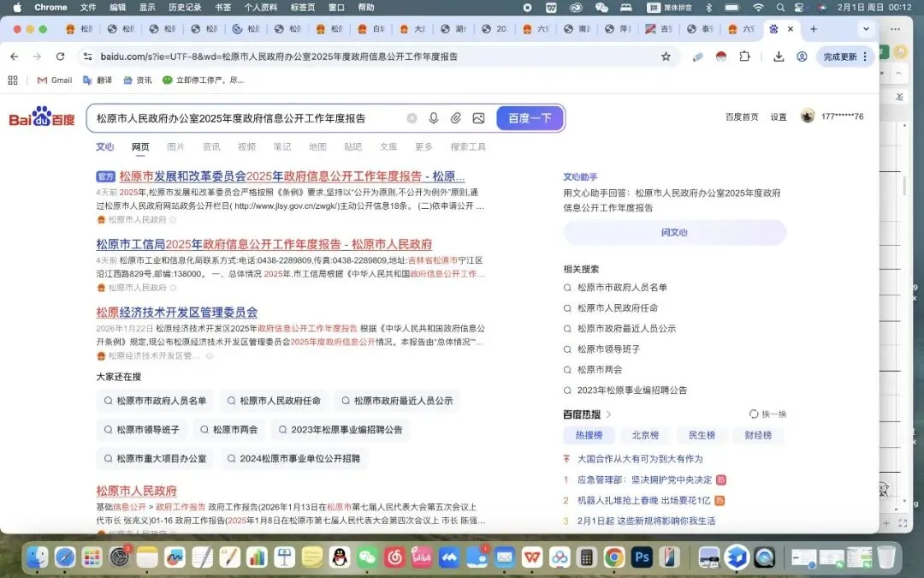
Task: Open bilibili from the Dock
Action: [422, 557]
